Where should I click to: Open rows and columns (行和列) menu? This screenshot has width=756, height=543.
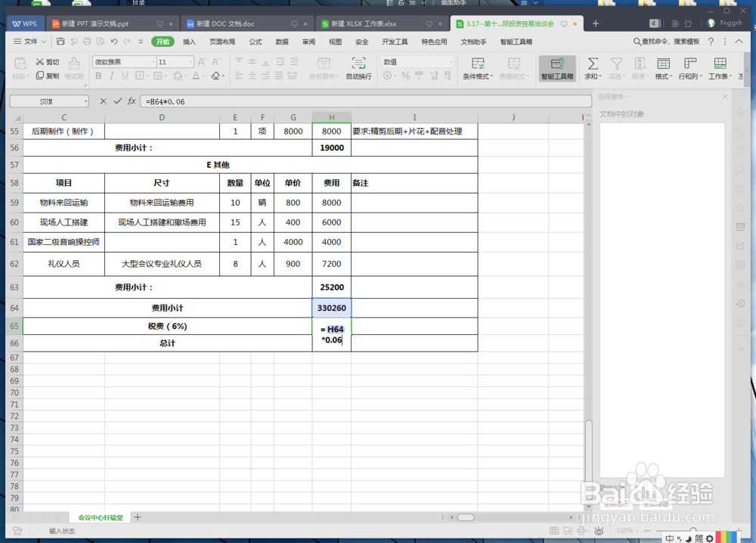(690, 68)
